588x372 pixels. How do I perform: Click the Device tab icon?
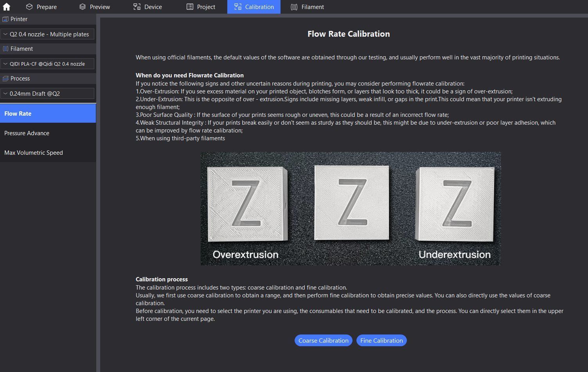tap(137, 7)
